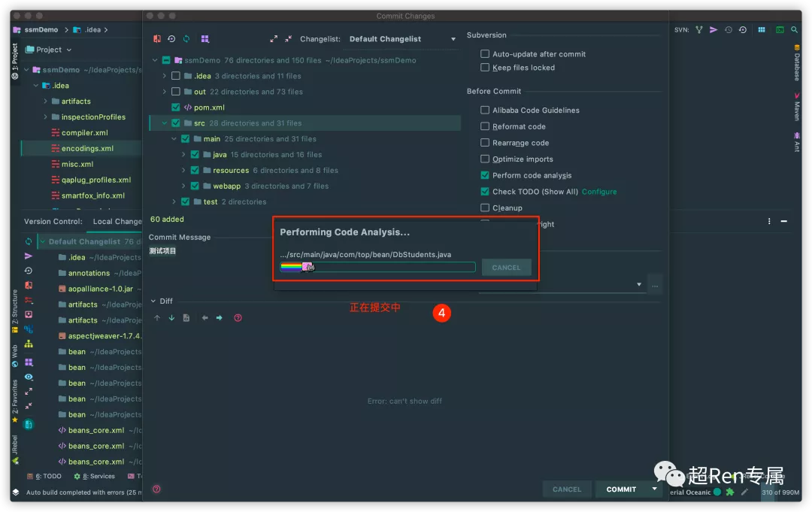812x512 pixels.
Task: Uncheck the src folder checkbox
Action: (x=175, y=123)
